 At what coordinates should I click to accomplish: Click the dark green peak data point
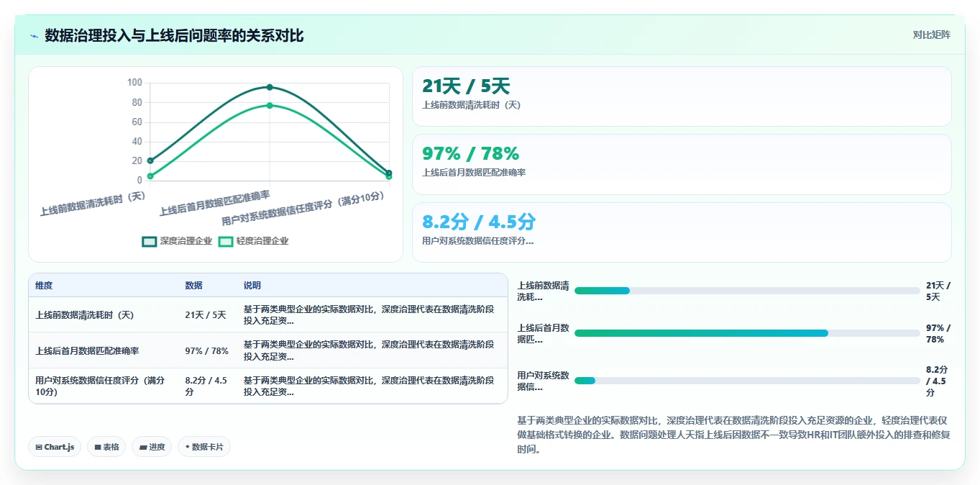[270, 87]
